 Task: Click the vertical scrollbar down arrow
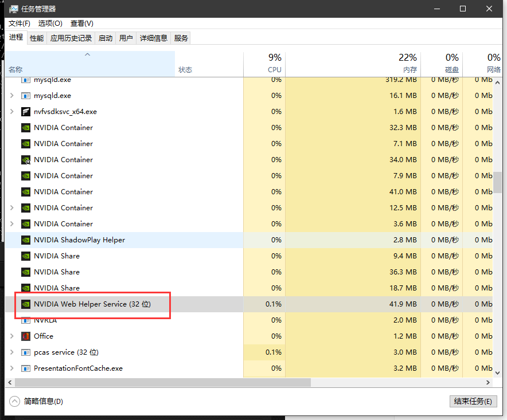coord(498,372)
